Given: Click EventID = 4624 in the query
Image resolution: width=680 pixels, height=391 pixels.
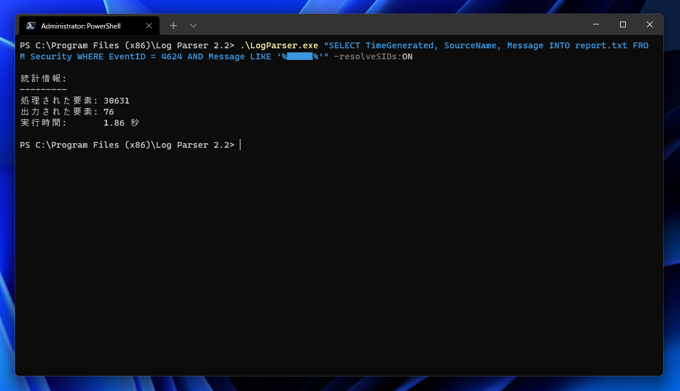Looking at the screenshot, I should 145,57.
